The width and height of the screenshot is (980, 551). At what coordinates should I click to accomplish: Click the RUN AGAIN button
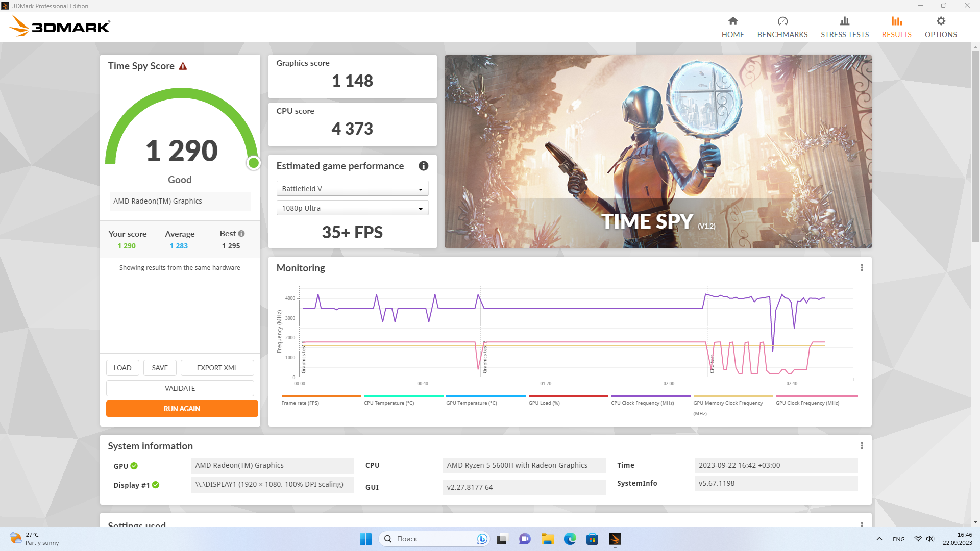(x=180, y=408)
